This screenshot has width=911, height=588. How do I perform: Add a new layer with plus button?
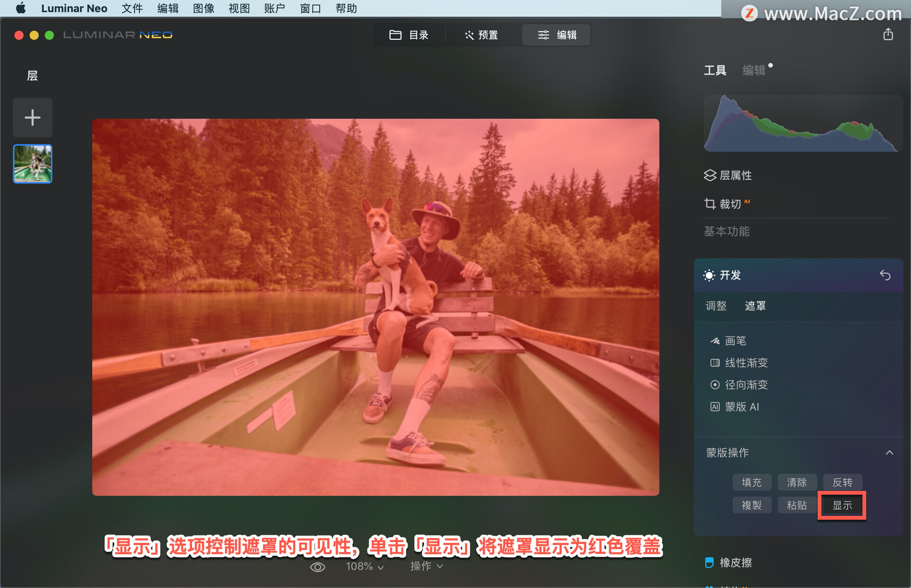32,118
